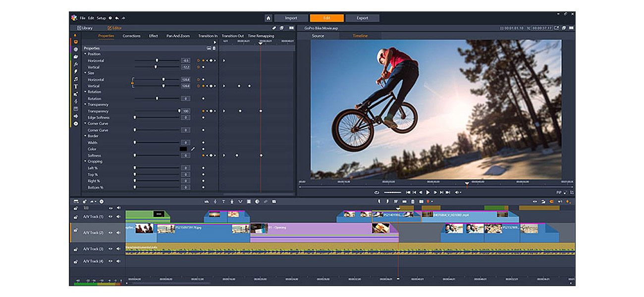Collapse the Rotation property group

pyautogui.click(x=85, y=92)
